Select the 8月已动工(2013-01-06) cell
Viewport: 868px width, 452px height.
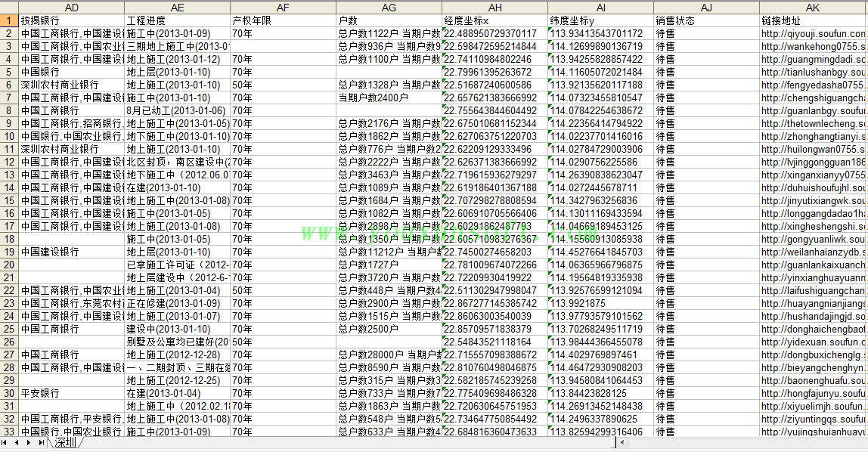[177, 110]
